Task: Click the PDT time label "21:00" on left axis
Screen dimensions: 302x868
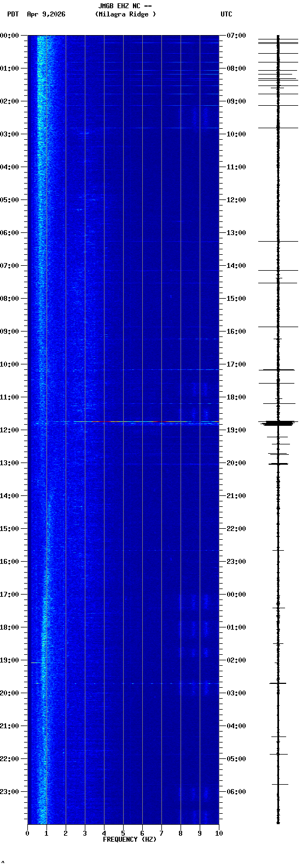Action: pyautogui.click(x=9, y=726)
